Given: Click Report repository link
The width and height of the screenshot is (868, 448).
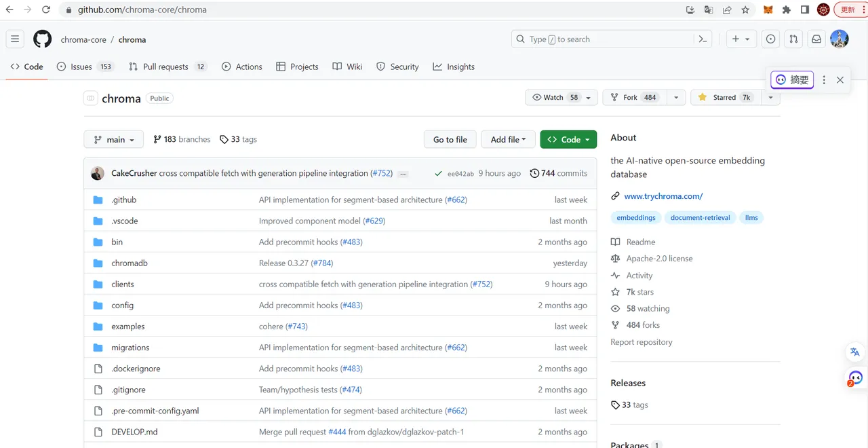Looking at the screenshot, I should tap(642, 342).
